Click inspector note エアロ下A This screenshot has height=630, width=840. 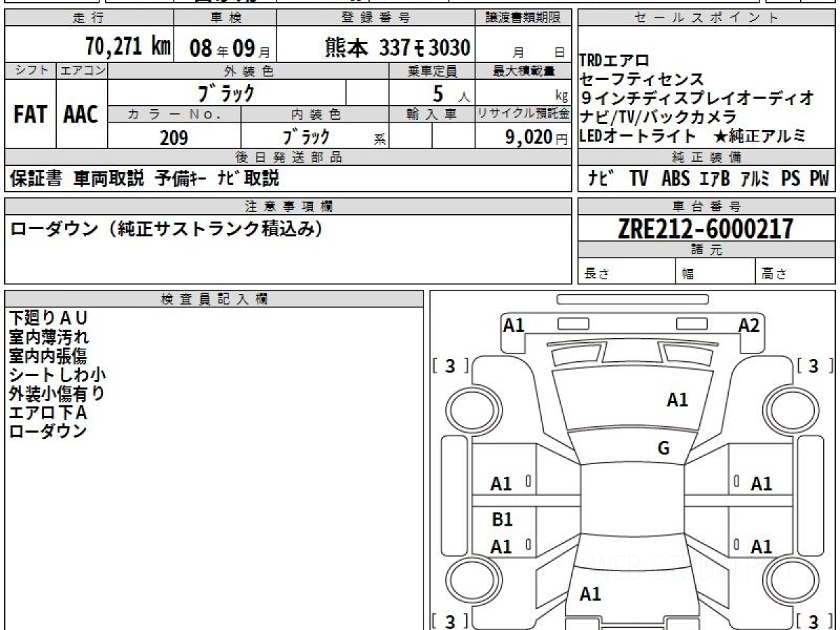tap(48, 412)
